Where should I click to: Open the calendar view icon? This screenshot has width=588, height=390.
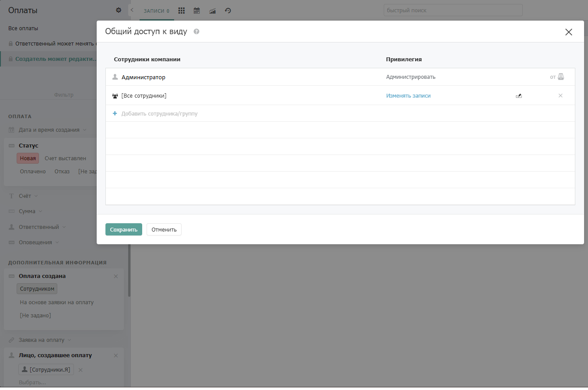tap(197, 11)
